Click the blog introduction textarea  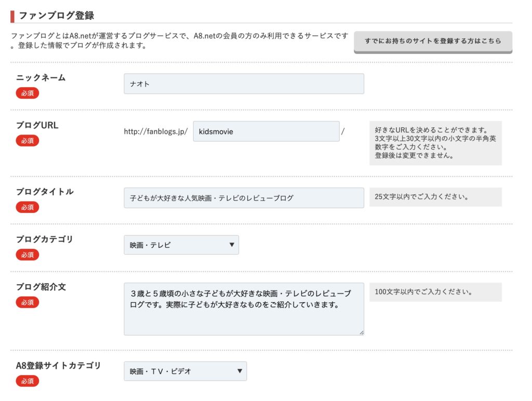[x=244, y=309]
